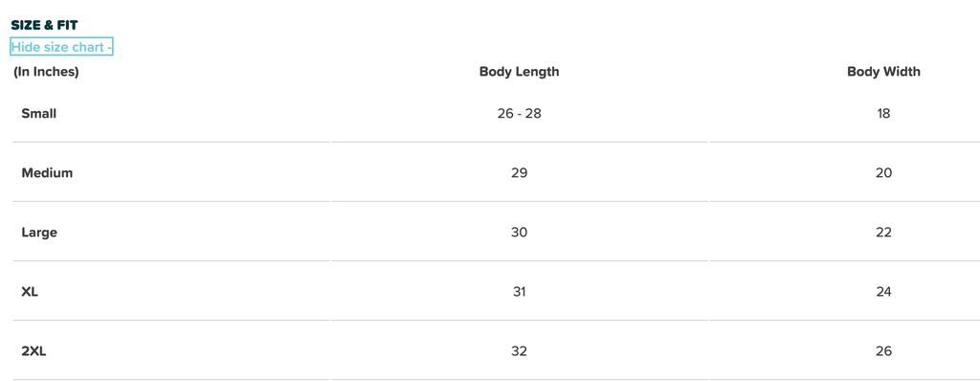Click Medium body length value 29
Image resolution: width=980 pixels, height=381 pixels.
tap(520, 173)
